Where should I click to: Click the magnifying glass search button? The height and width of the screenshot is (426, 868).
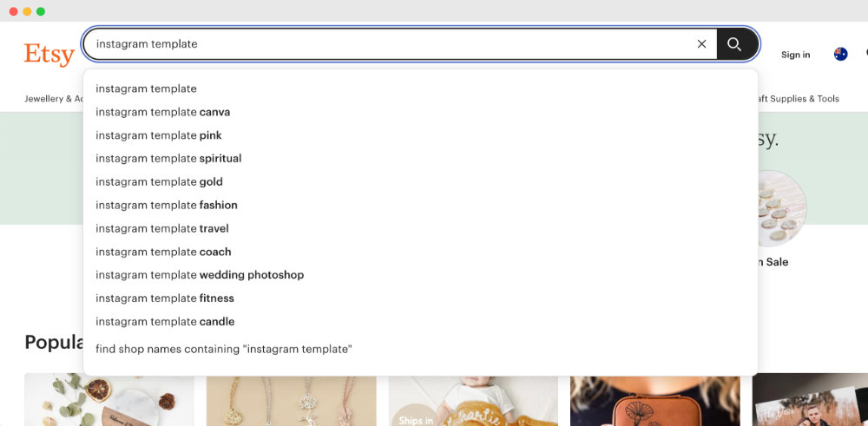coord(736,43)
